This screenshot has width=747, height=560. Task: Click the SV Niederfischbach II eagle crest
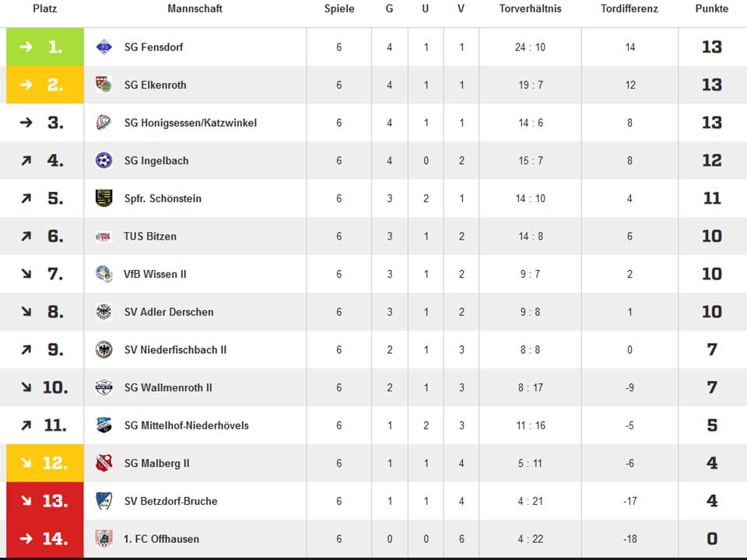(x=103, y=350)
